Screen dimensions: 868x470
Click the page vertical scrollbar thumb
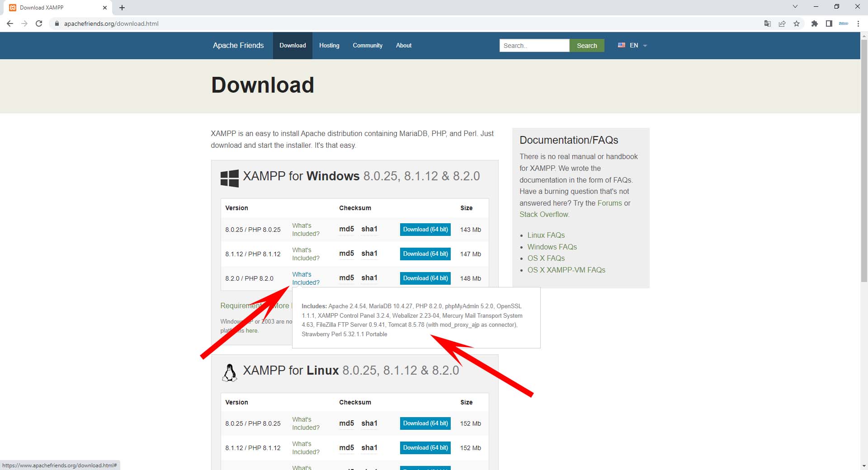[x=864, y=160]
